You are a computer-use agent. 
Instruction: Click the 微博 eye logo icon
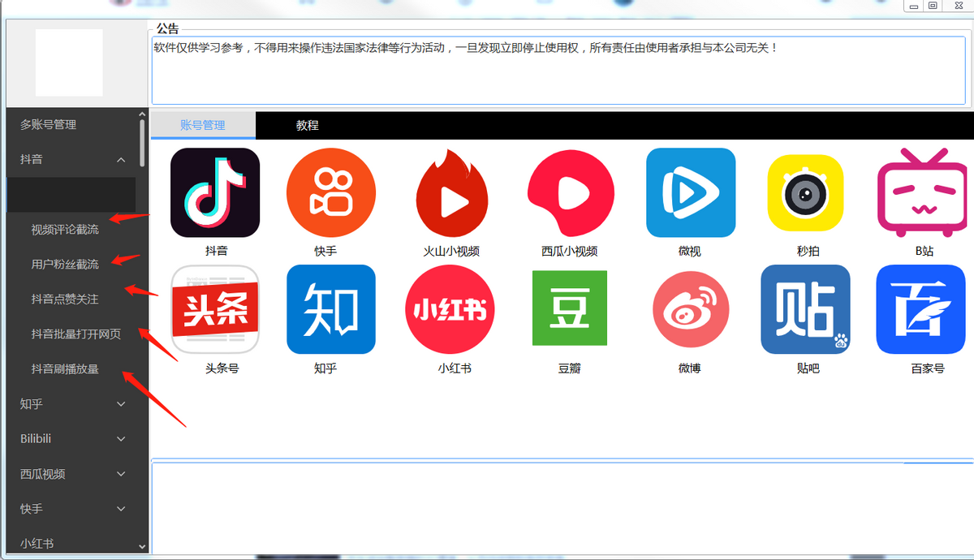click(x=691, y=309)
